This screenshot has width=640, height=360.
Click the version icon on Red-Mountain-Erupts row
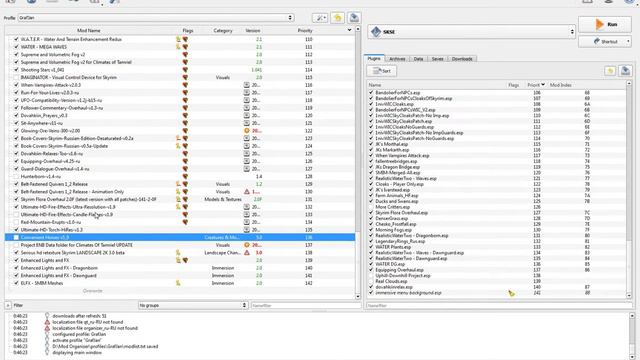(247, 222)
